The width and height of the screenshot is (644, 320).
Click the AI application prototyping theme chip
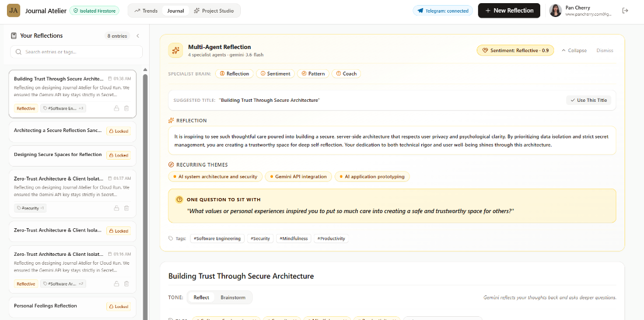372,177
